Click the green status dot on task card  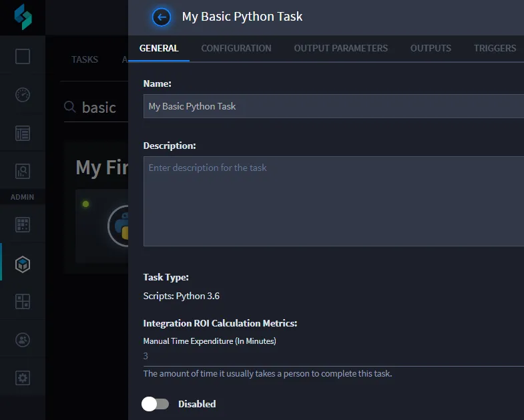(x=85, y=204)
